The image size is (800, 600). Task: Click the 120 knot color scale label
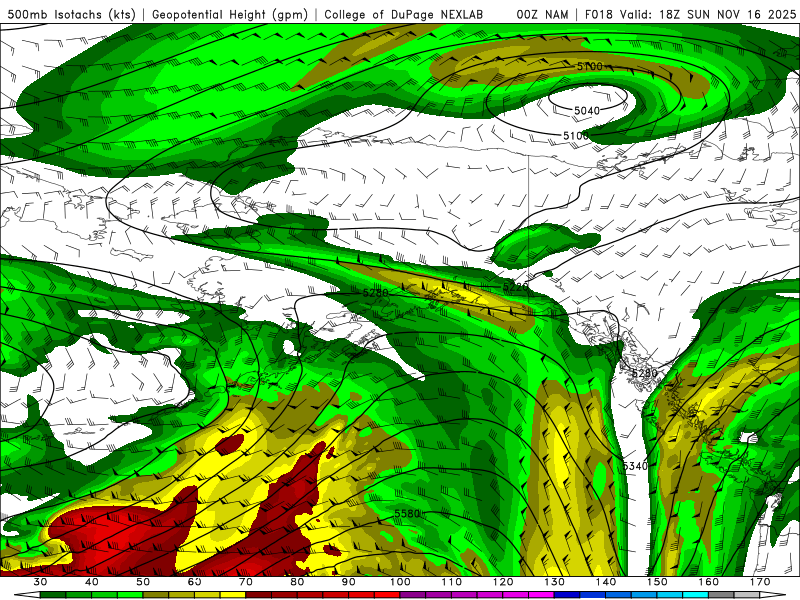coord(503,582)
